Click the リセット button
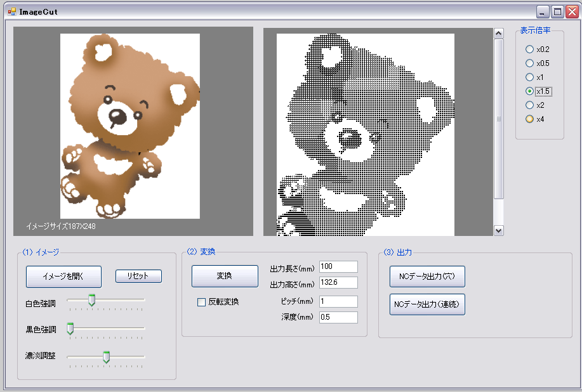This screenshot has width=582, height=392. pos(138,277)
